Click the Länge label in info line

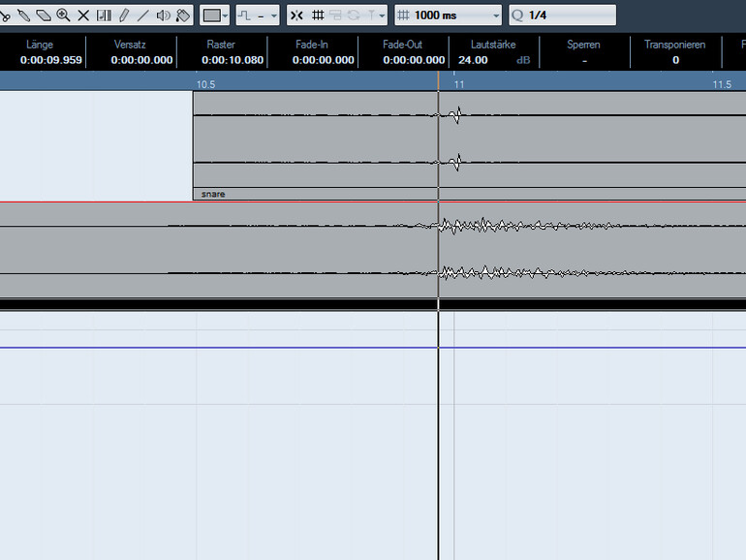40,45
